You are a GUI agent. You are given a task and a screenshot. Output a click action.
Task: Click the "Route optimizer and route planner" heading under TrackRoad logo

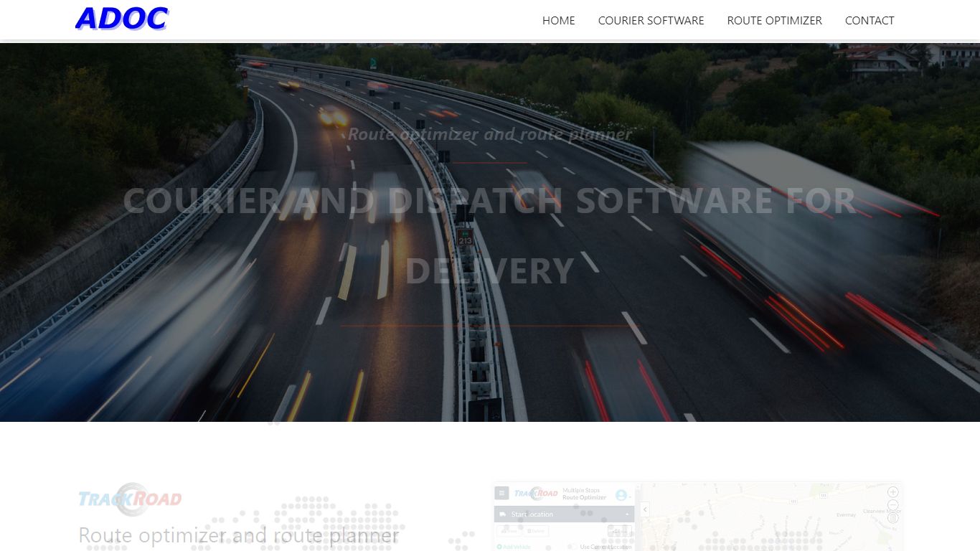click(239, 535)
